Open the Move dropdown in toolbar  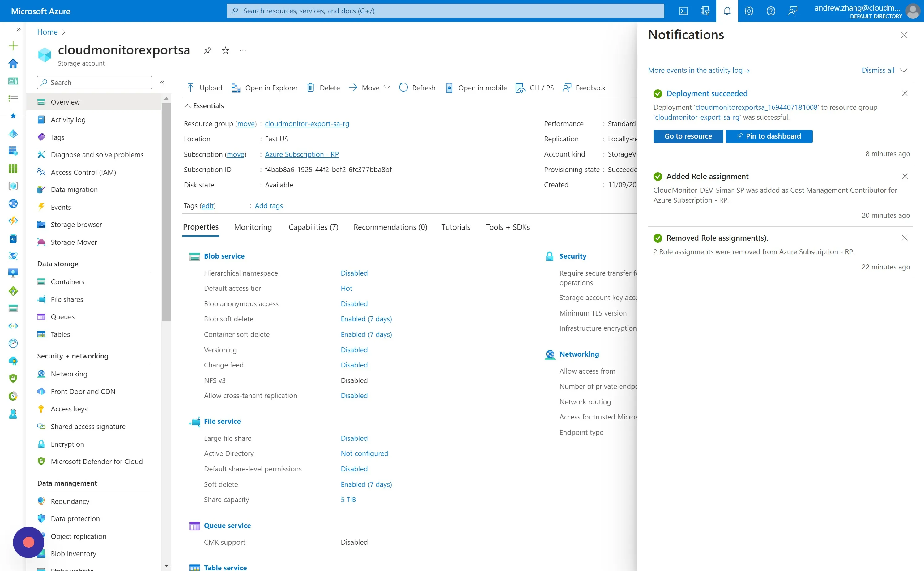pos(369,88)
